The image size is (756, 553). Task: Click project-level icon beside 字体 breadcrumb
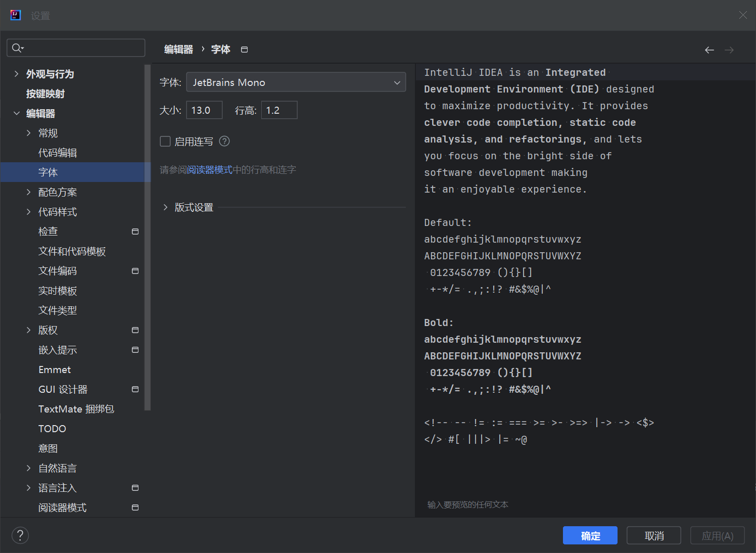click(x=245, y=50)
